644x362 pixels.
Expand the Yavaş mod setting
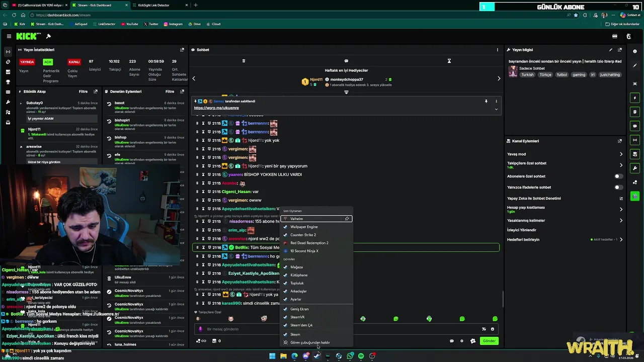pyautogui.click(x=621, y=154)
